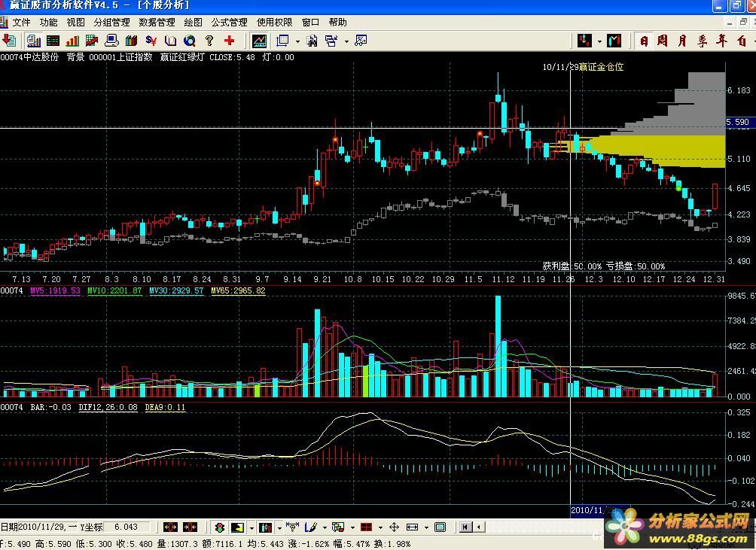Click the funnel filter icon
Viewport: 756px width, 550px height.
click(292, 527)
